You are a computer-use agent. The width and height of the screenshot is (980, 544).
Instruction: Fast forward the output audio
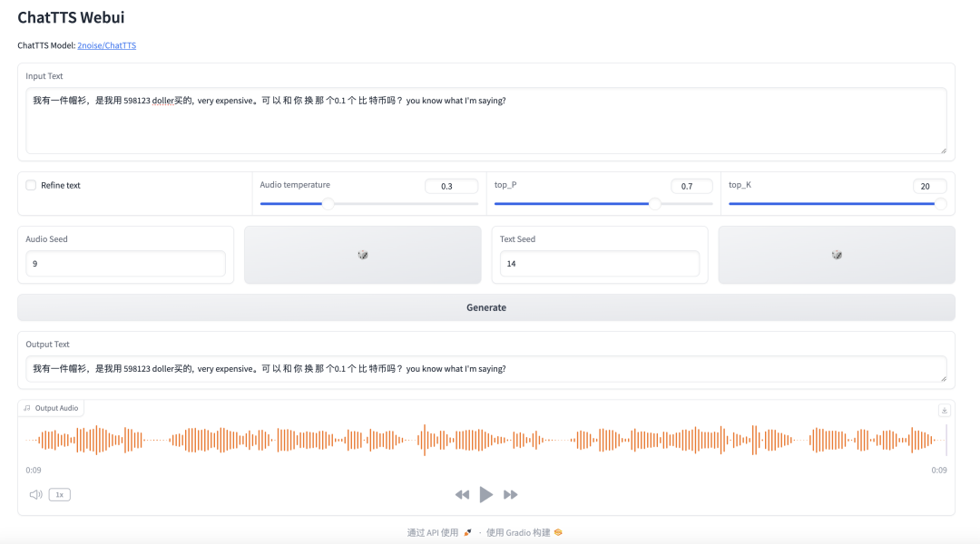pos(510,495)
